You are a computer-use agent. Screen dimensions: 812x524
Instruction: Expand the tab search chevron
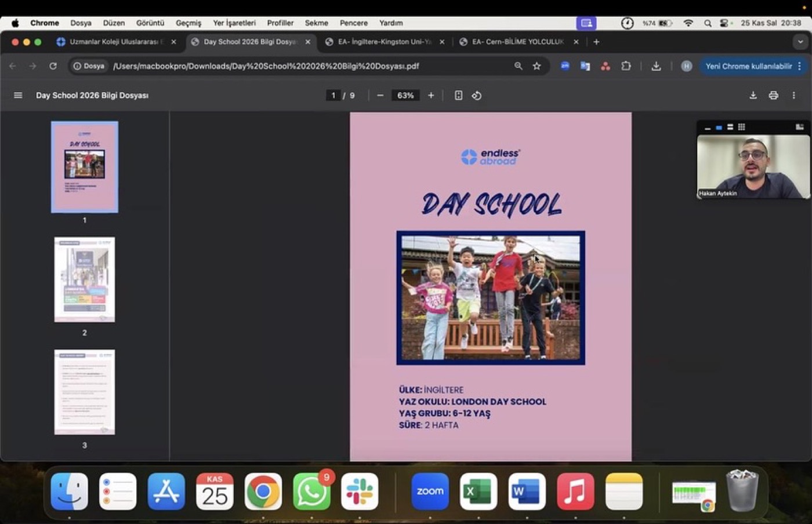tap(800, 42)
